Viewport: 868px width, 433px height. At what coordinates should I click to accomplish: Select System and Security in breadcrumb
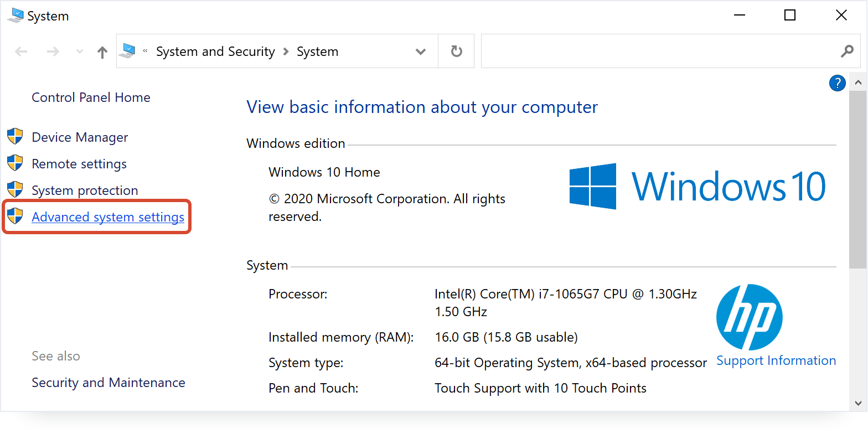215,51
